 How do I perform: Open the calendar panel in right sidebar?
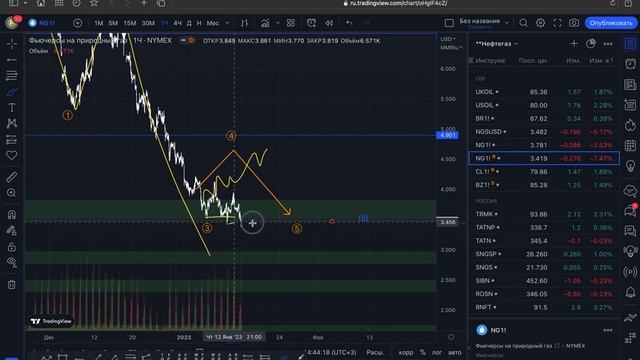631,145
